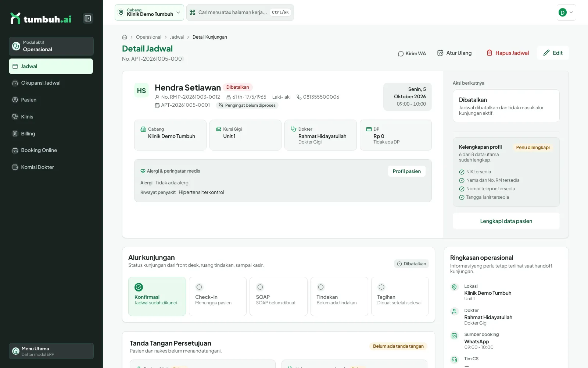
Task: Open Billing in the sidebar
Action: click(x=51, y=134)
